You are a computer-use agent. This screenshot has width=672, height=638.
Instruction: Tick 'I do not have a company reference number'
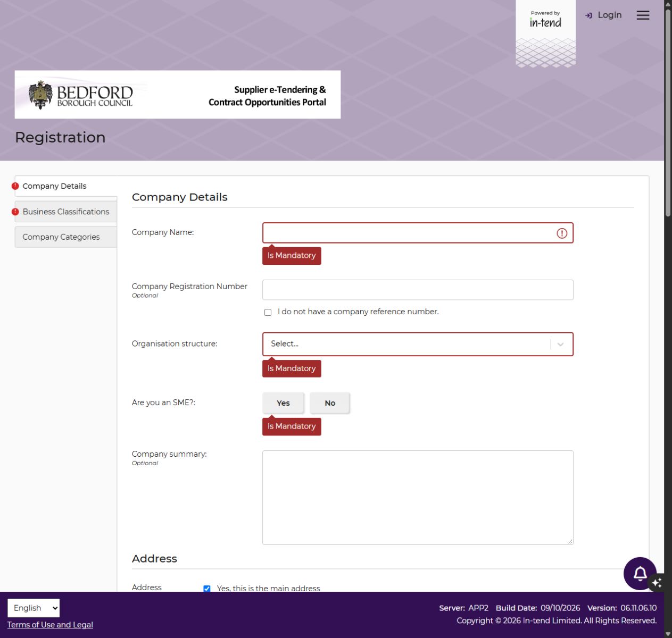pos(268,312)
